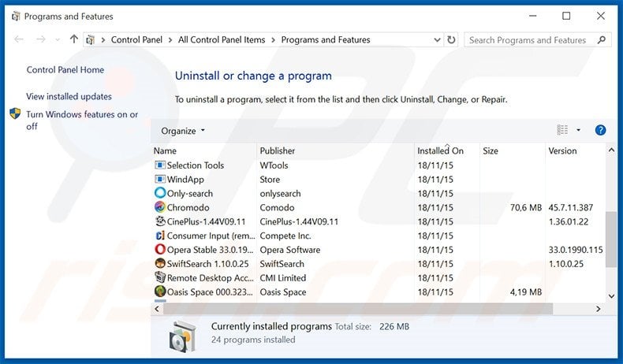Open the Organize dropdown menu

pos(182,131)
